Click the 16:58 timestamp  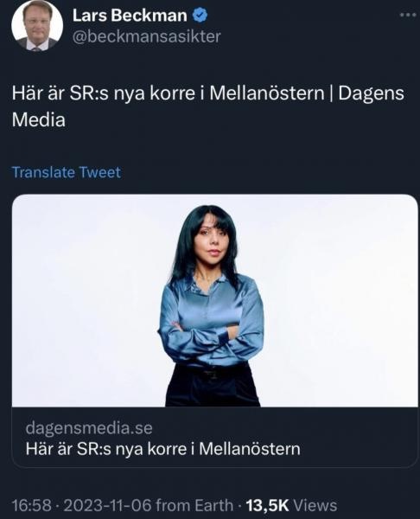point(32,505)
